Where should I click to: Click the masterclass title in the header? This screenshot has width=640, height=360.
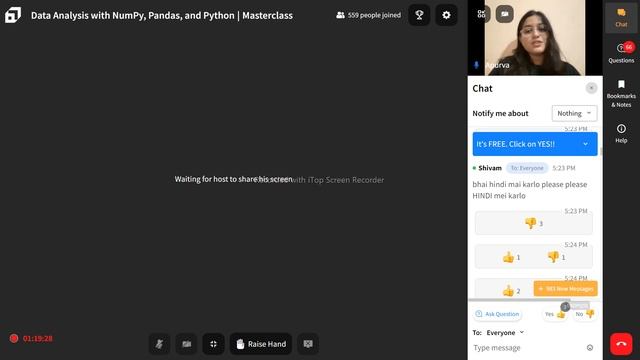pyautogui.click(x=162, y=16)
